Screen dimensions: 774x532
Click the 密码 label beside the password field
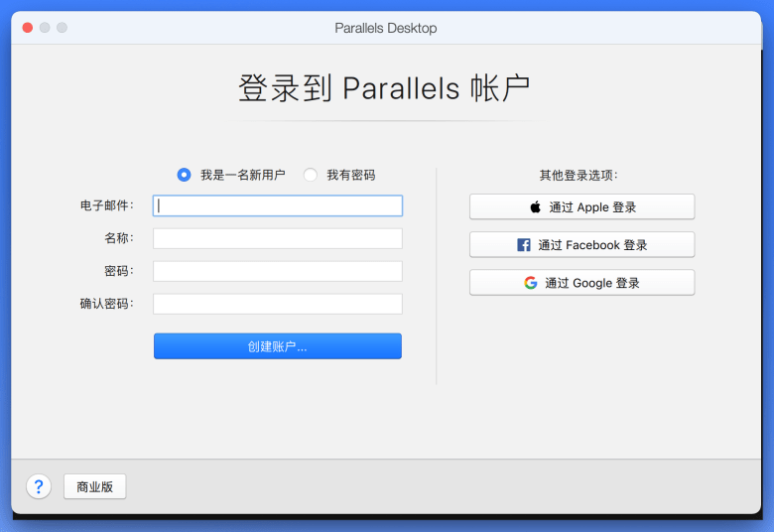119,271
